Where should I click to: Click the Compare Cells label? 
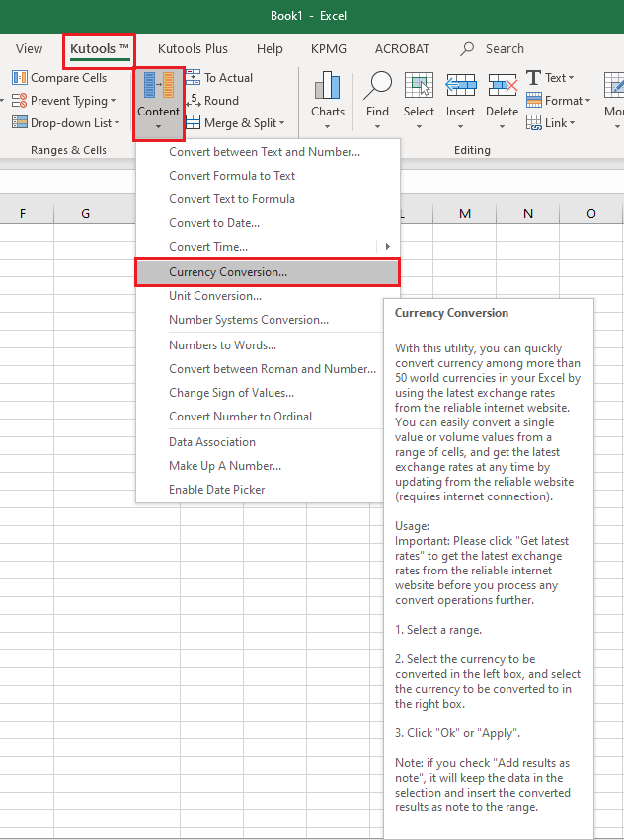coord(68,78)
